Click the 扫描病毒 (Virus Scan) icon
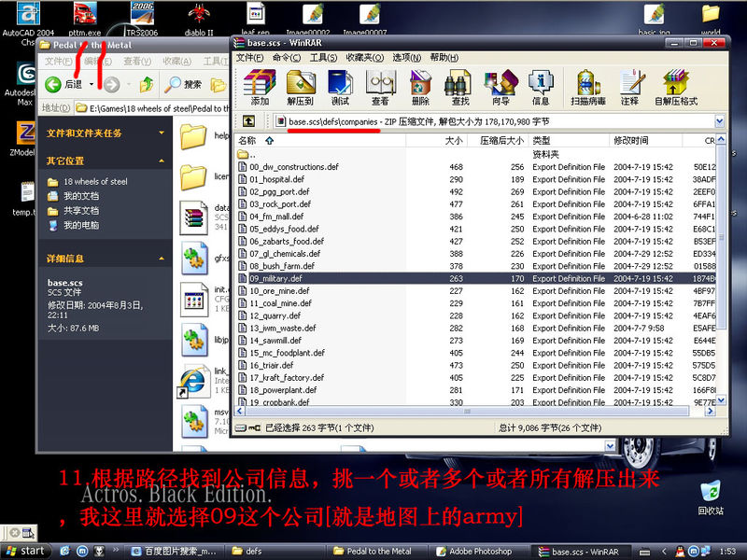 [588, 87]
